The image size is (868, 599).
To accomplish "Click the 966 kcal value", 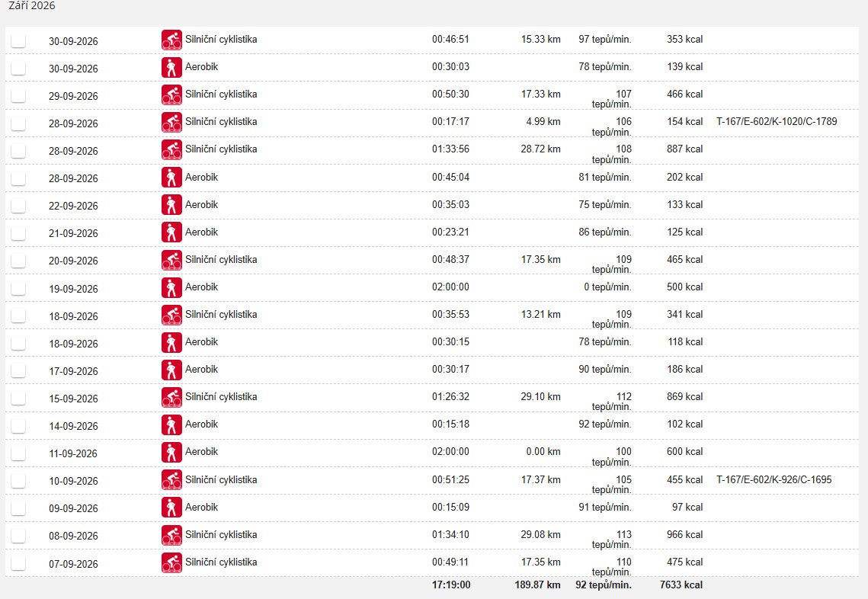I will pos(685,534).
